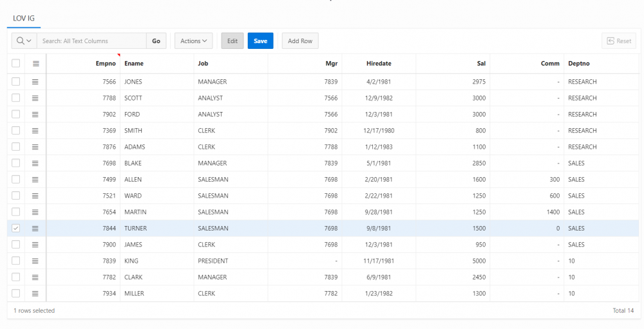The height and width of the screenshot is (329, 644).
Task: Click the Search All Text Columns field
Action: click(91, 41)
